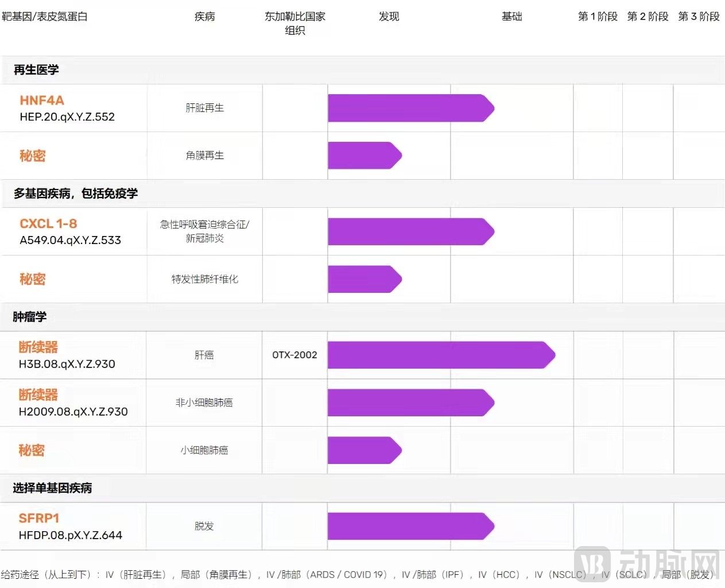725x588 pixels.
Task: Click the purple progress bar for 肝癌
Action: [440, 355]
